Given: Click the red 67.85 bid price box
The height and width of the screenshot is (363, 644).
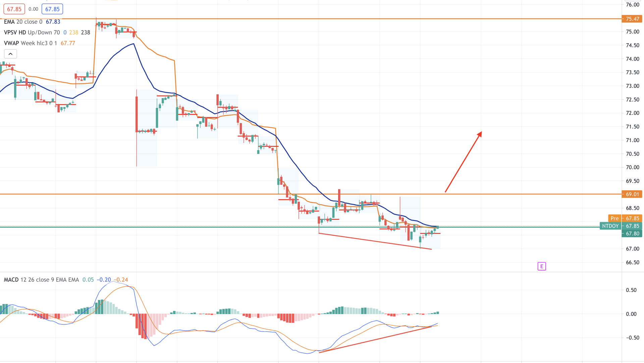Looking at the screenshot, I should [x=14, y=9].
